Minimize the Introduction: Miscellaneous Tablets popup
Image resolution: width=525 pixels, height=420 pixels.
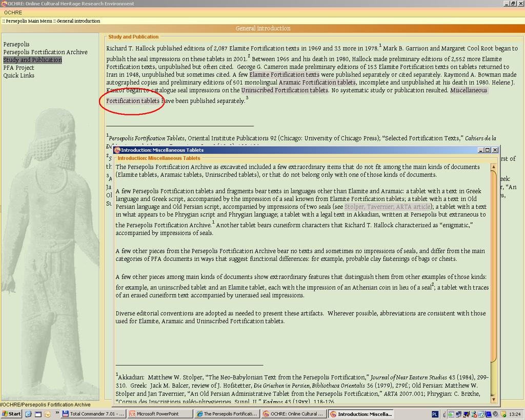pos(481,150)
